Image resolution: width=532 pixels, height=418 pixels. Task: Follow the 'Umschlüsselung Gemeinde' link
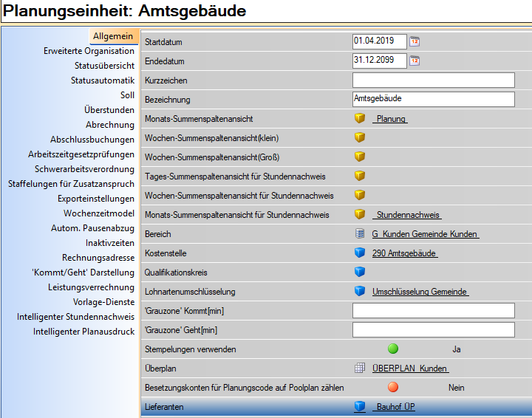pyautogui.click(x=420, y=292)
